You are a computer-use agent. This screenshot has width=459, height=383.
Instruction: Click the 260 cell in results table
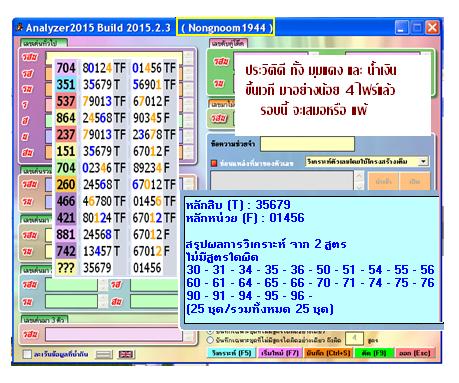pyautogui.click(x=66, y=184)
